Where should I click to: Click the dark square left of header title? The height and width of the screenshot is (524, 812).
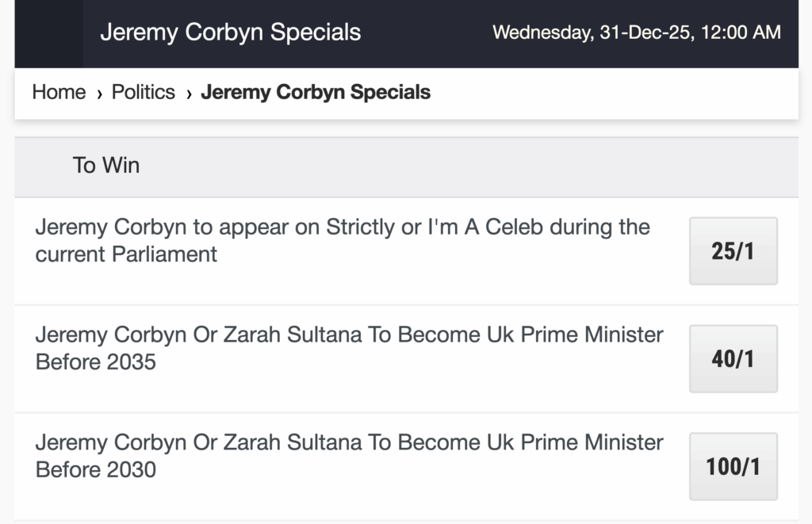point(48,33)
